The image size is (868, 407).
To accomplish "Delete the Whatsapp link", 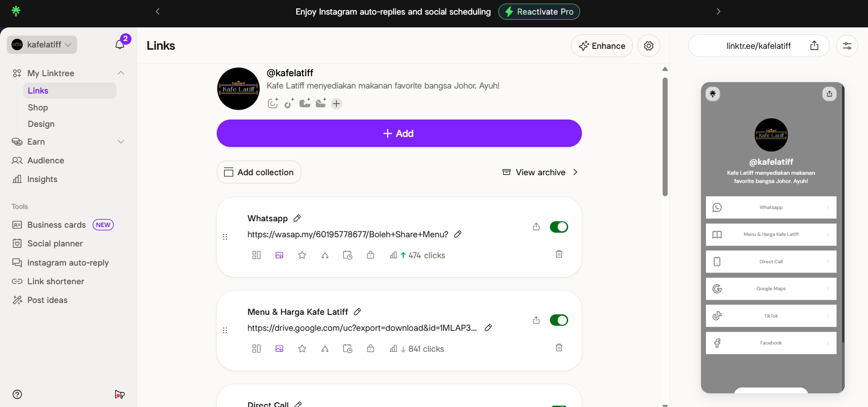I will pos(559,254).
